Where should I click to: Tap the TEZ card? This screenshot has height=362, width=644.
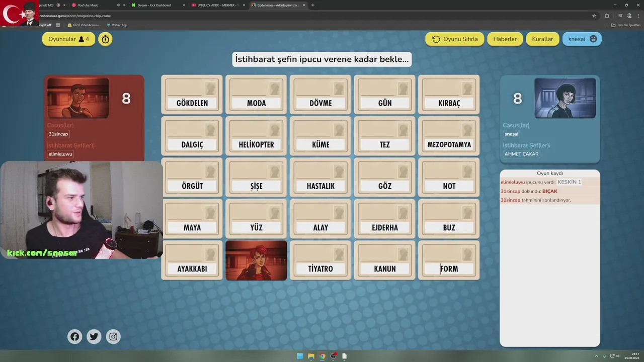(x=385, y=136)
